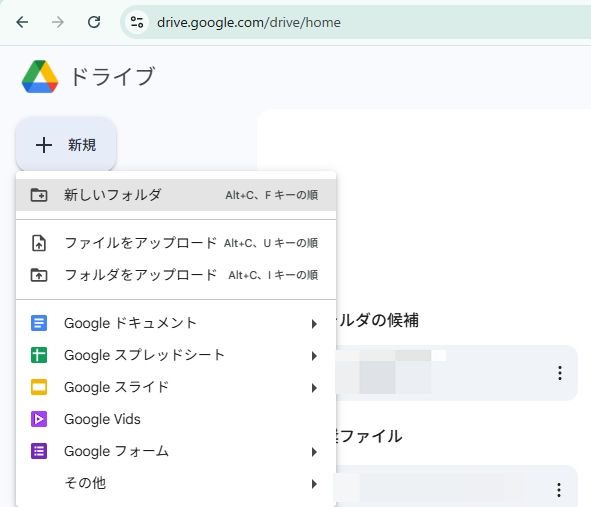Expand その他 submenu arrow

[314, 484]
